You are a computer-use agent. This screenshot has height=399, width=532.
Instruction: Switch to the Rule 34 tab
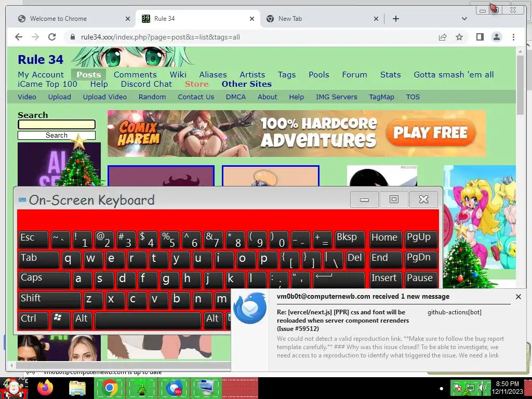(198, 19)
